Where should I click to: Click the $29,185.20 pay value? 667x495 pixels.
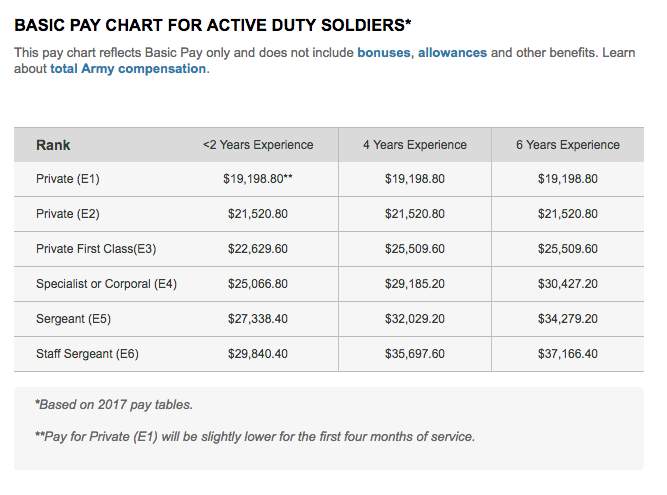click(415, 284)
